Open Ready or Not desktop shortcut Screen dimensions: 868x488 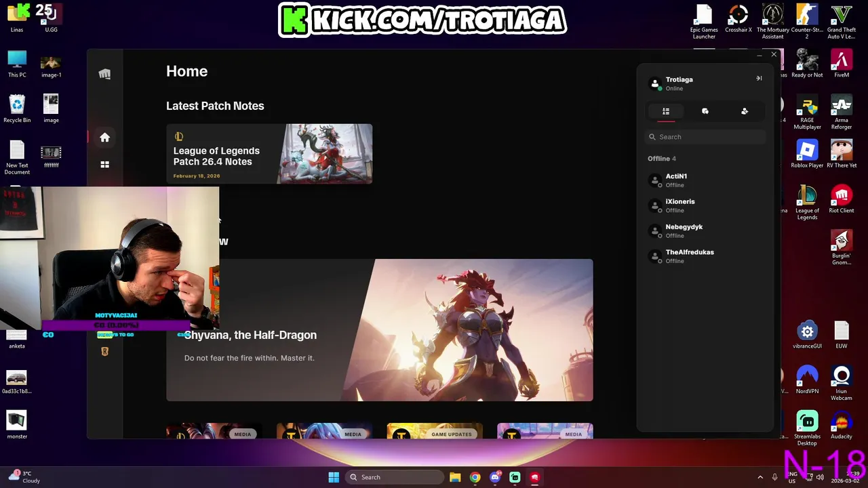pyautogui.click(x=807, y=64)
